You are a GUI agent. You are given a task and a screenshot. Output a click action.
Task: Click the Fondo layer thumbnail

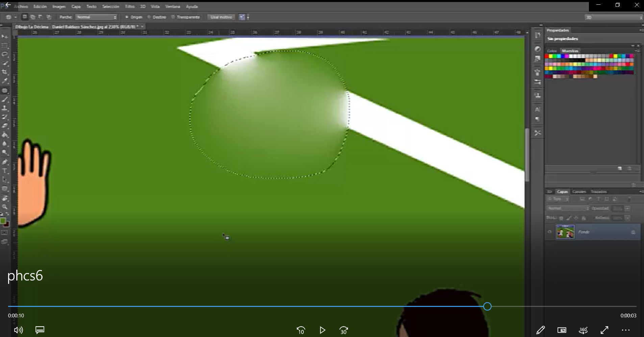click(x=565, y=232)
